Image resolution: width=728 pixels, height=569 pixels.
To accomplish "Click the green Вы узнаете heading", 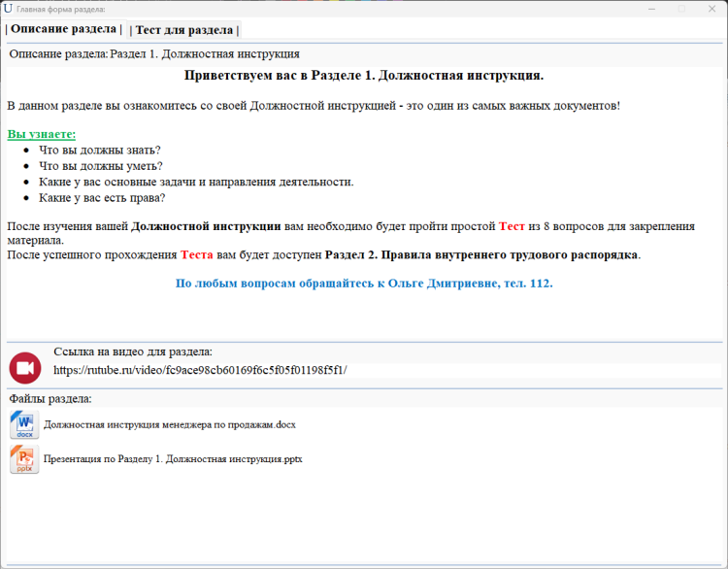I will (x=41, y=134).
